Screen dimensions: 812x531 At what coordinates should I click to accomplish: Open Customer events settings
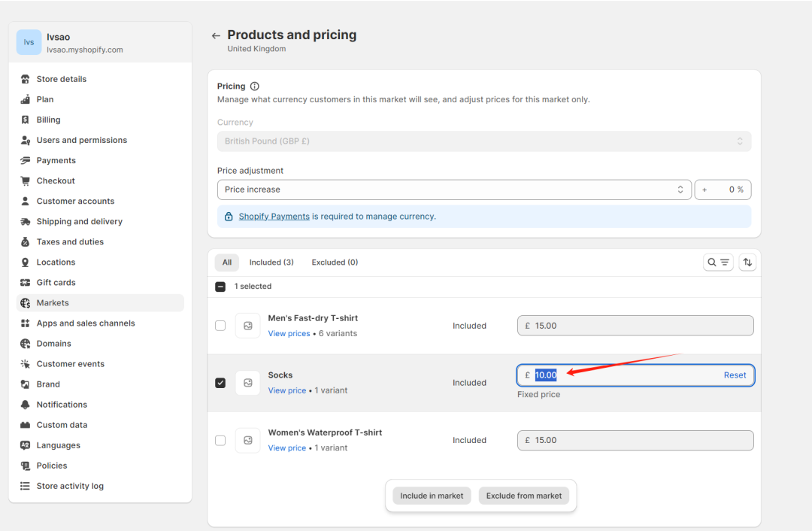point(100,364)
